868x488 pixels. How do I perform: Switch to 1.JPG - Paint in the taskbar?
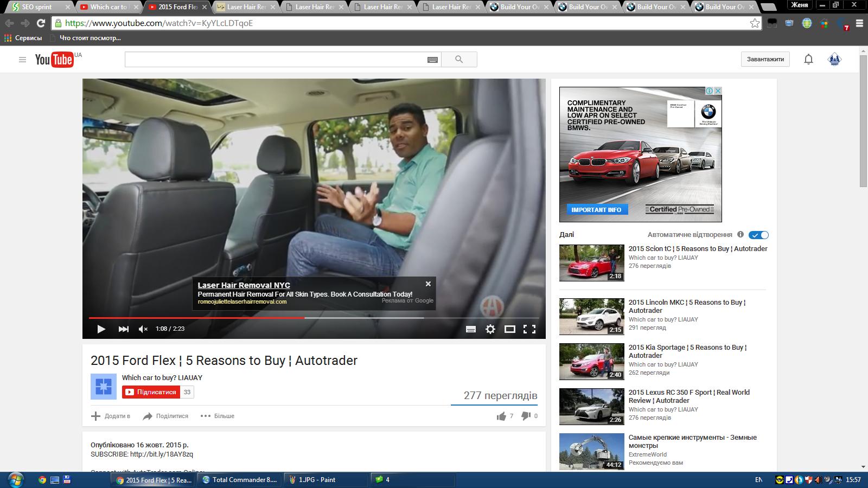click(325, 480)
